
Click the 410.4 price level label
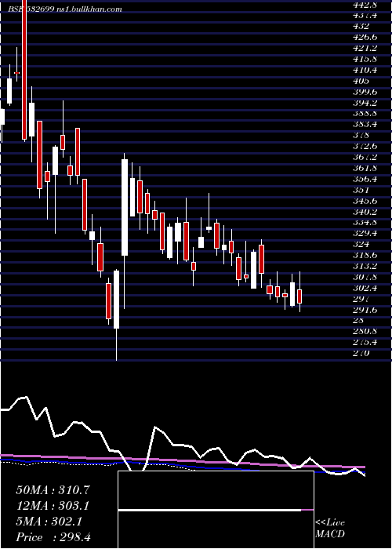point(365,70)
